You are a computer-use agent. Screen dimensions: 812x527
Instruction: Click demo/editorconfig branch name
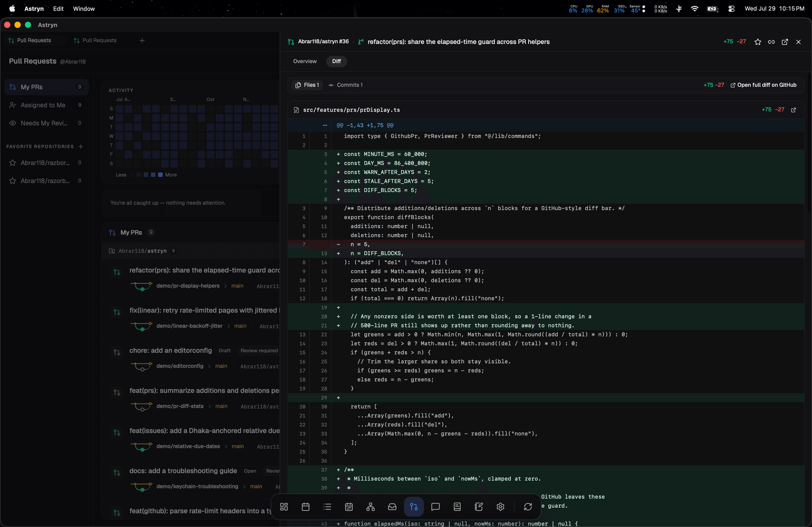click(180, 366)
